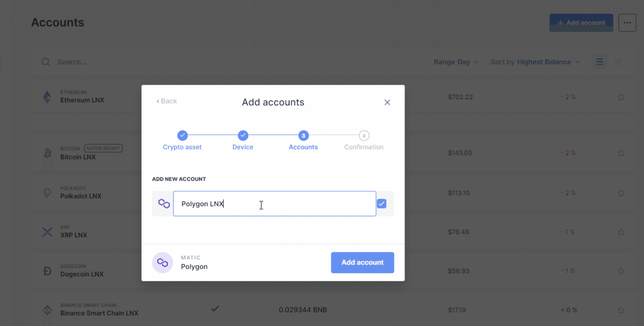Click the Back link

click(167, 101)
